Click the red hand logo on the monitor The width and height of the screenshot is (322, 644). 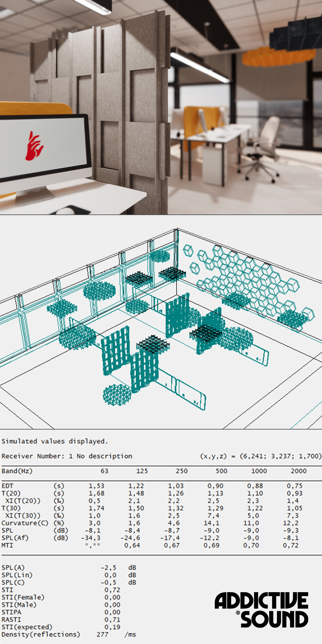pos(34,146)
